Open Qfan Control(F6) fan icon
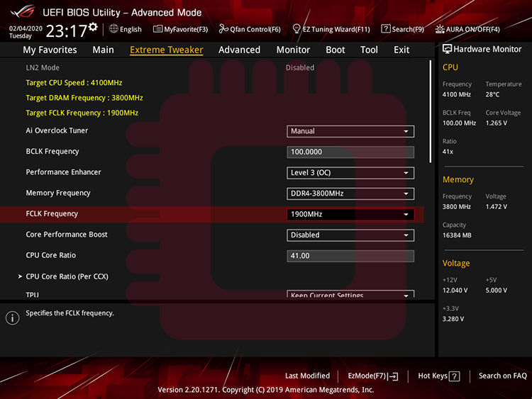The width and height of the screenshot is (532, 399). click(x=223, y=29)
